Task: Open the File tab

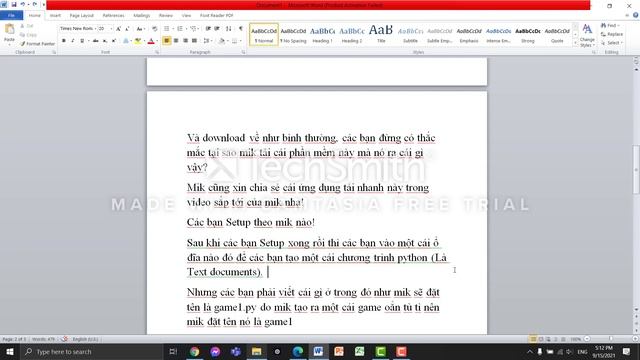Action: pyautogui.click(x=11, y=15)
